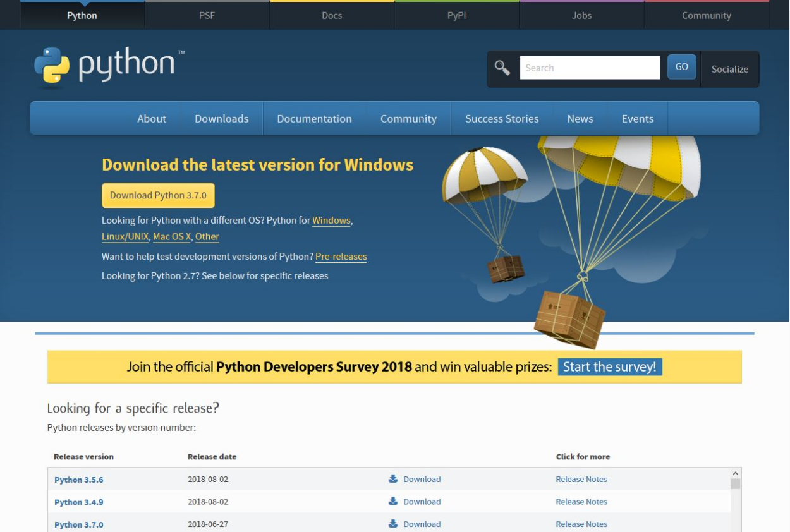Click the Start the survey! button
This screenshot has width=790, height=532.
(x=610, y=366)
